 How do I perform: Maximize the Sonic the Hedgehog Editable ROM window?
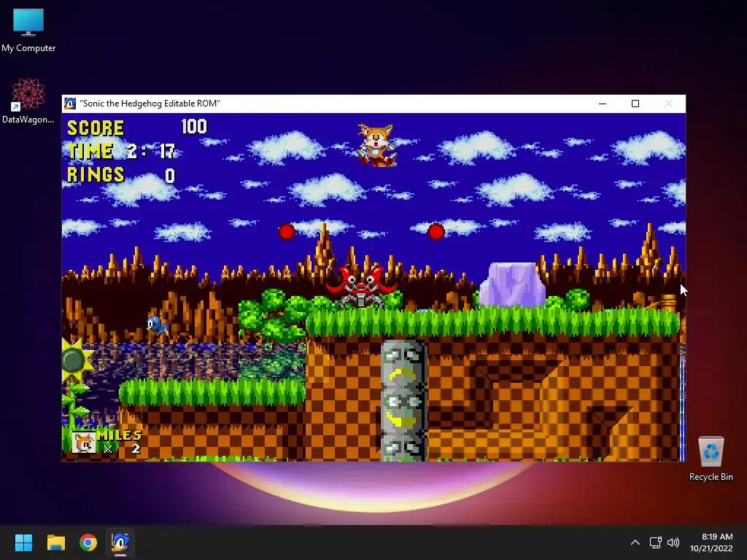[x=635, y=104]
